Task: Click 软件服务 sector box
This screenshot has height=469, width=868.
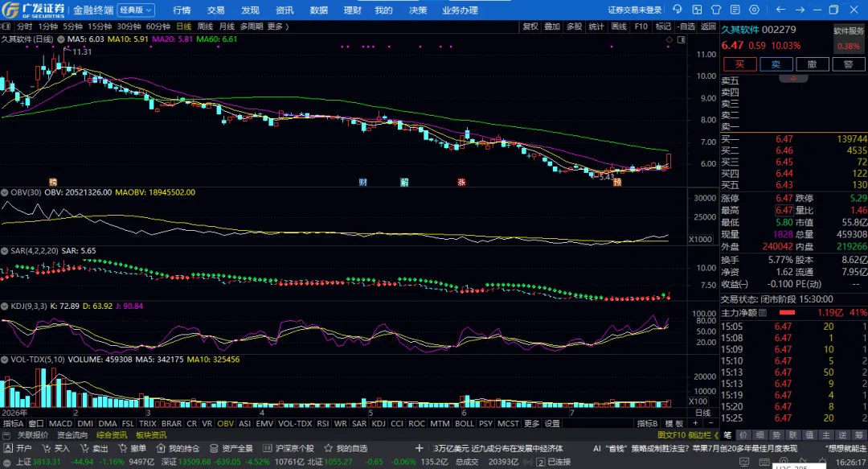Action: (849, 39)
